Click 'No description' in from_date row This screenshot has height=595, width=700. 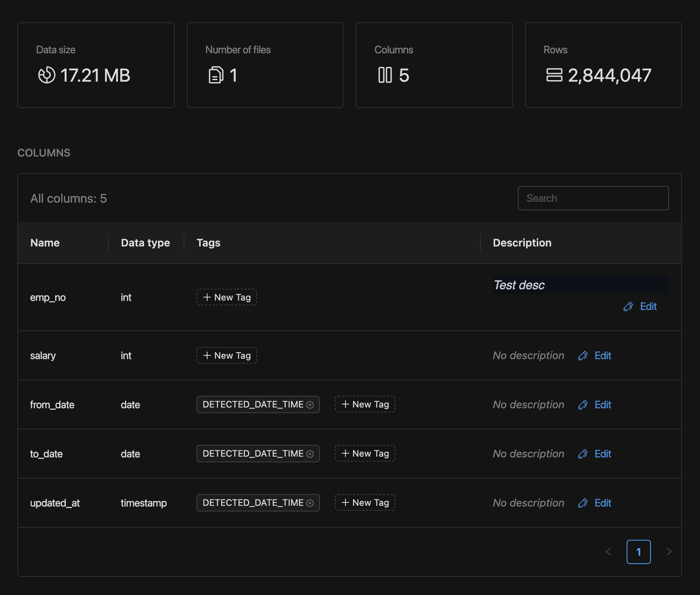tap(528, 405)
